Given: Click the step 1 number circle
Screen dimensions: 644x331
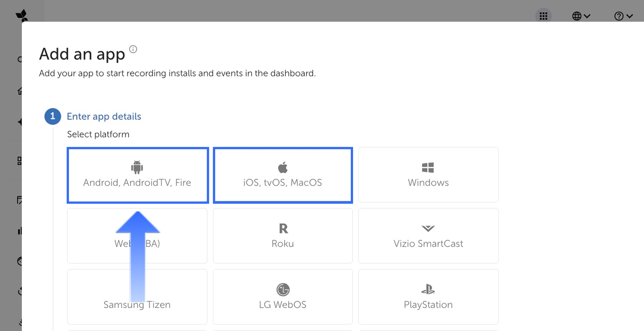Looking at the screenshot, I should [x=53, y=116].
